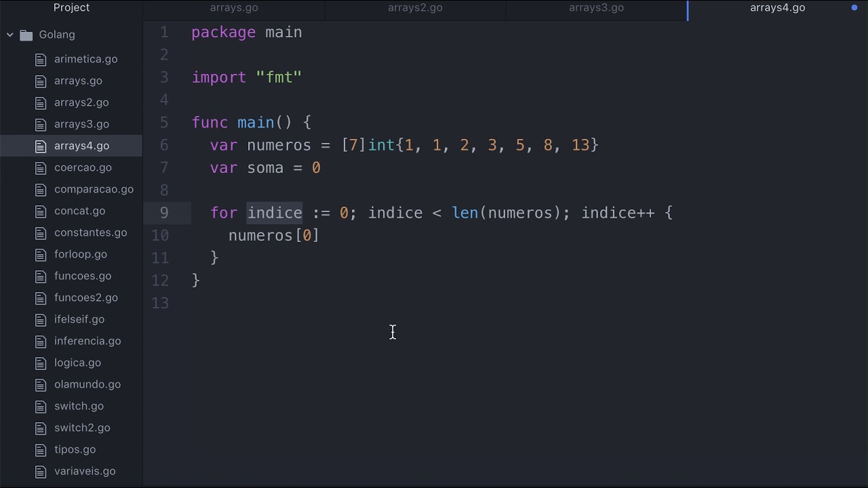This screenshot has height=488, width=868.
Task: Click the 'soma' variable on line 7
Action: pos(265,167)
